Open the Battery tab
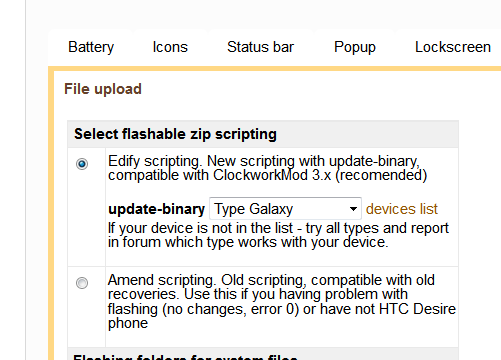 (91, 47)
